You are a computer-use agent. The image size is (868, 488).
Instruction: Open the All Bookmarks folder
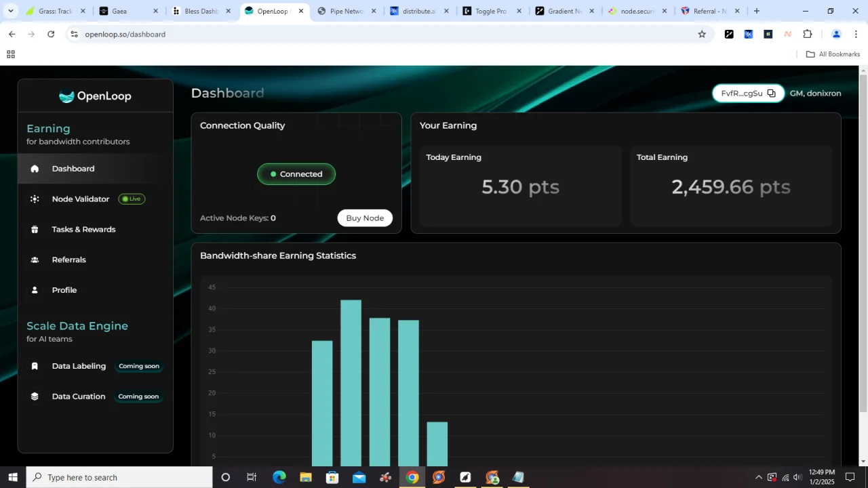coord(833,54)
